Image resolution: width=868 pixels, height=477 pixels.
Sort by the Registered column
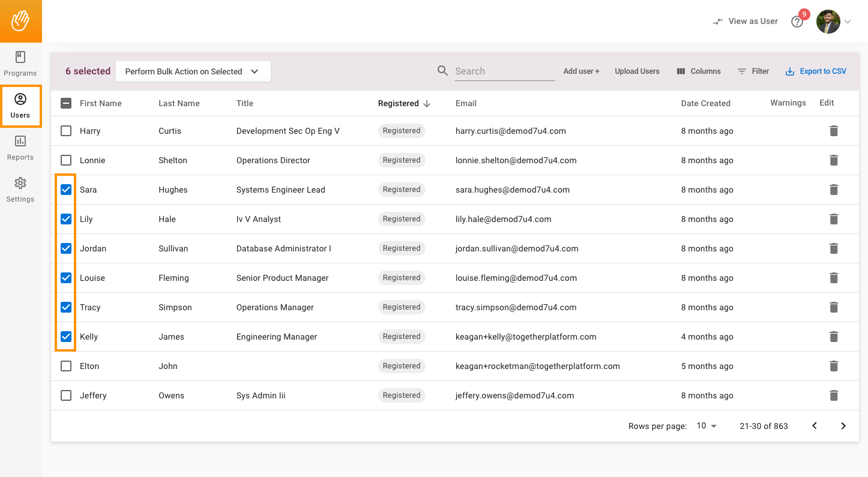point(403,103)
